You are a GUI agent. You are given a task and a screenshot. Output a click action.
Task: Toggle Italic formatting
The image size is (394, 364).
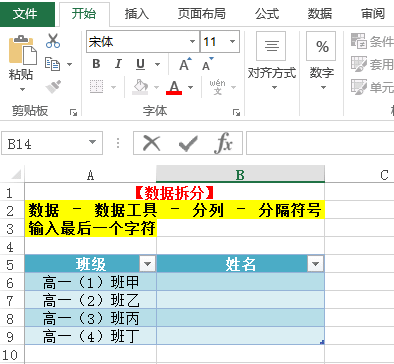[118, 64]
